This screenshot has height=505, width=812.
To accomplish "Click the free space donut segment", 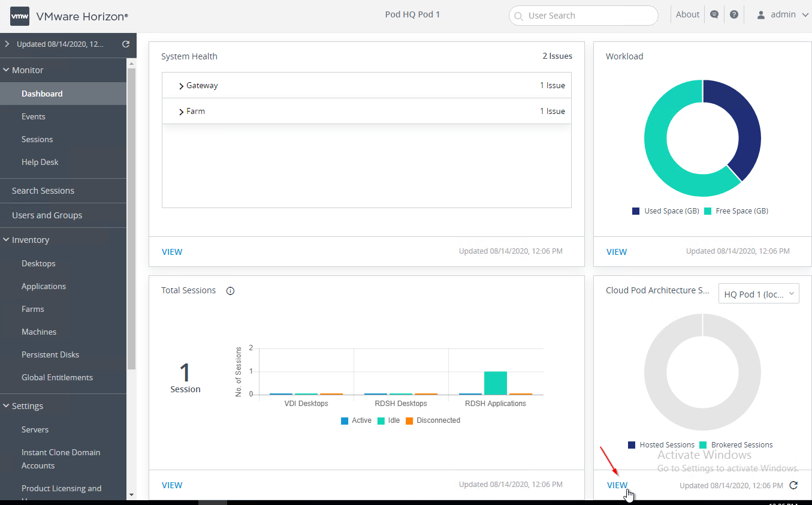I will point(656,144).
